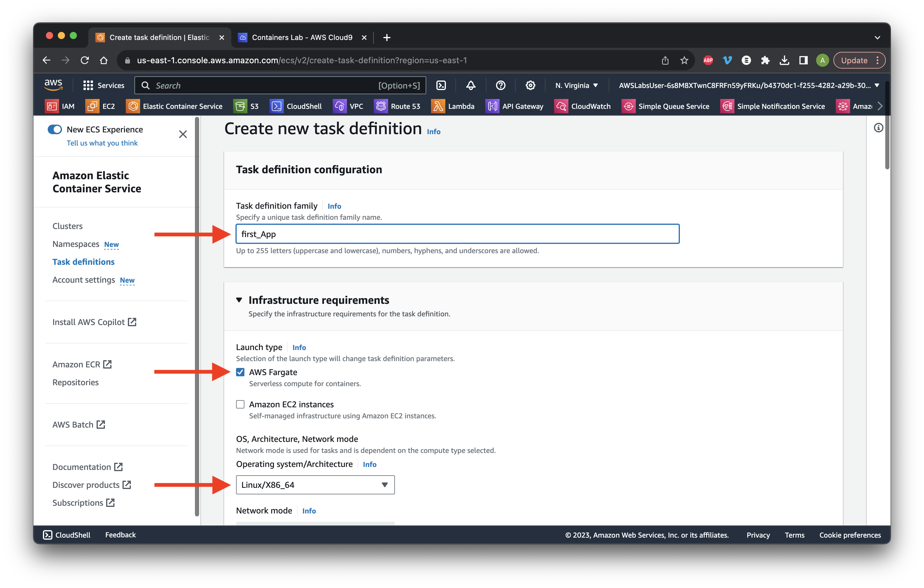Open the notifications bell
This screenshot has height=588, width=924.
pyautogui.click(x=471, y=85)
